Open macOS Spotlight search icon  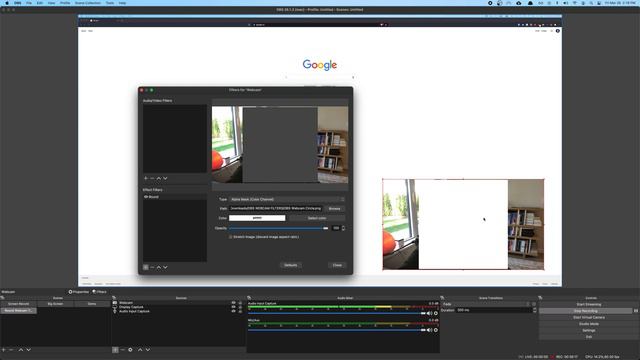click(591, 3)
